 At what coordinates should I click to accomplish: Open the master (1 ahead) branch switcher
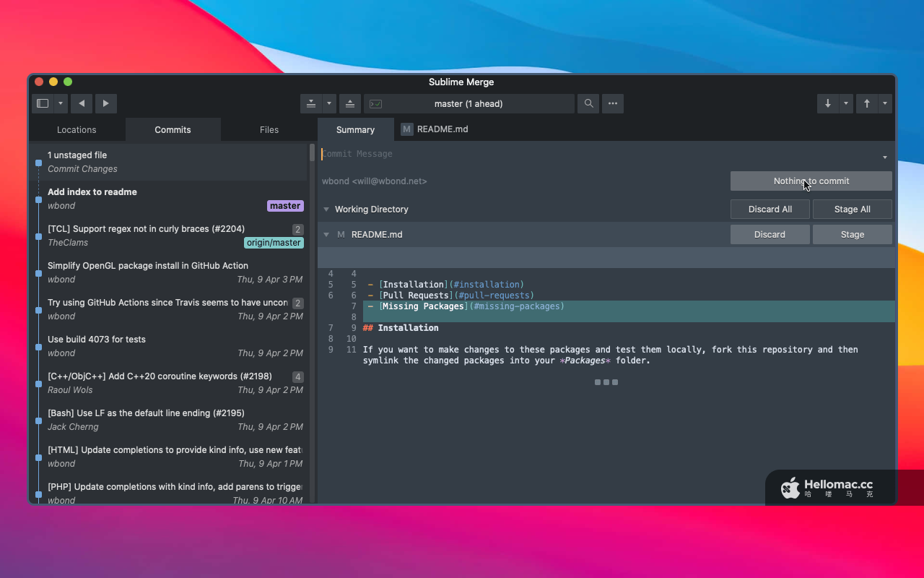pyautogui.click(x=469, y=103)
